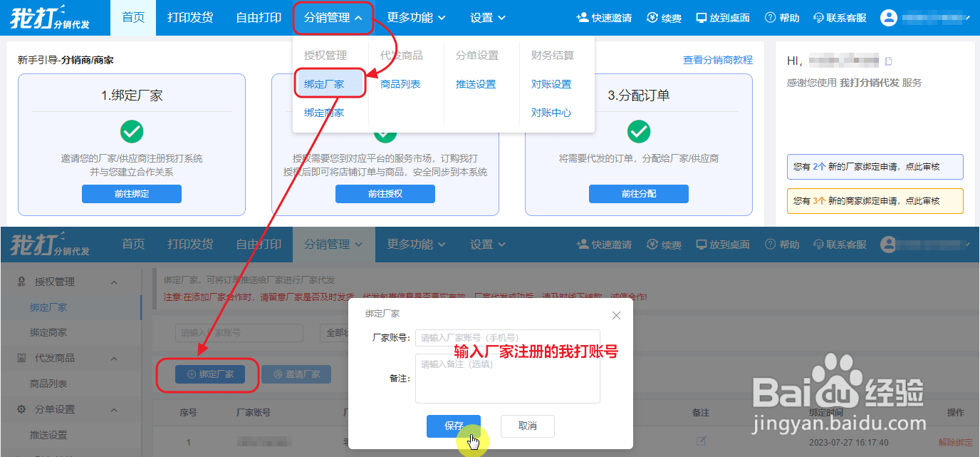Click the 邀请厂家 button

click(x=296, y=374)
